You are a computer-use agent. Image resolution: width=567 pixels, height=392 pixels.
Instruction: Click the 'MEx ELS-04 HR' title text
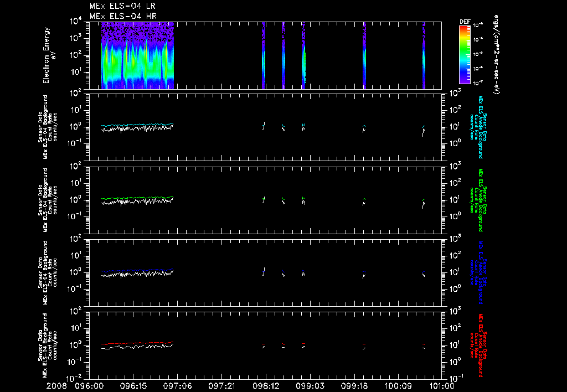(123, 16)
